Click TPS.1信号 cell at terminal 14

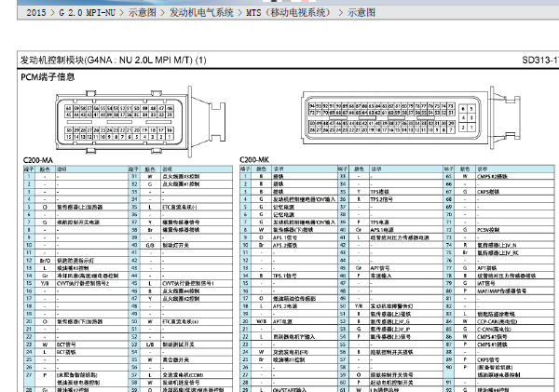pos(285,276)
